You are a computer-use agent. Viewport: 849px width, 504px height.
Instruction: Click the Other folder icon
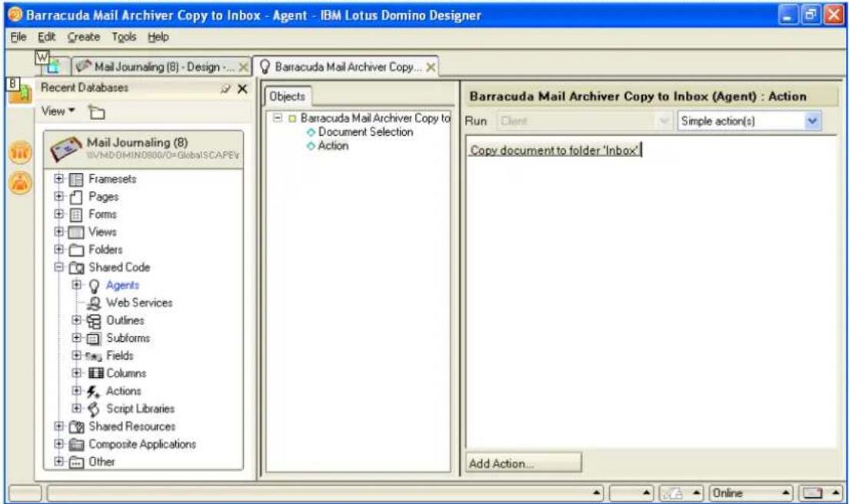tap(76, 463)
